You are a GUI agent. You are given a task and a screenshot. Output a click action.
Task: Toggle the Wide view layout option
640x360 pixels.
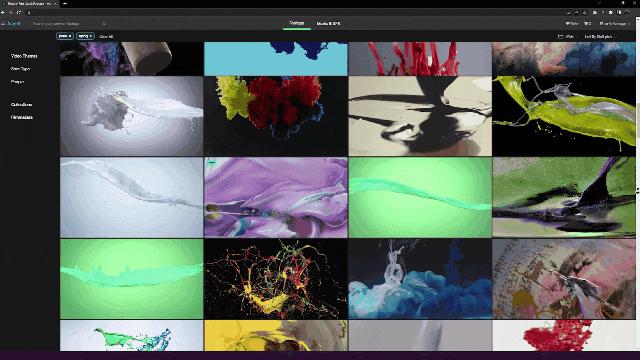click(566, 37)
